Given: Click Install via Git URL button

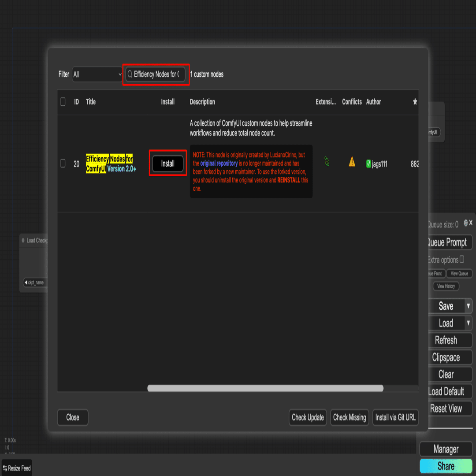Looking at the screenshot, I should pos(395,417).
